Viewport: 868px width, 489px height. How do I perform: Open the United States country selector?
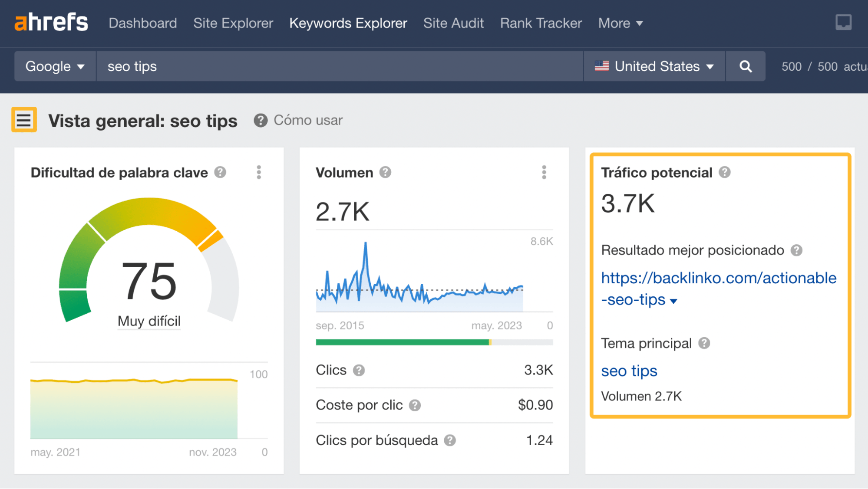coord(653,66)
